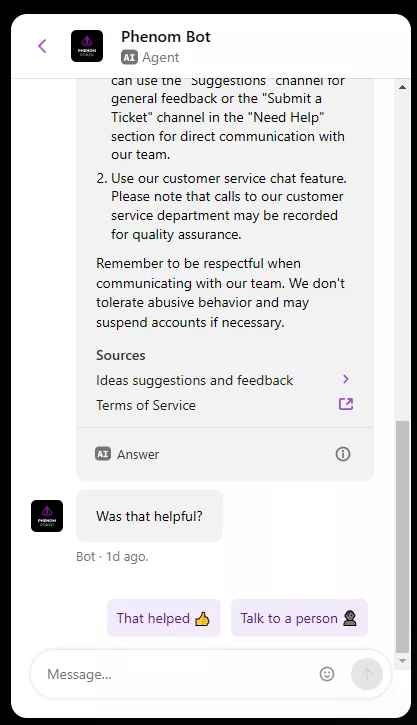Viewport: 417px width, 725px height.
Task: Click the scrollbar down arrow
Action: click(x=402, y=661)
